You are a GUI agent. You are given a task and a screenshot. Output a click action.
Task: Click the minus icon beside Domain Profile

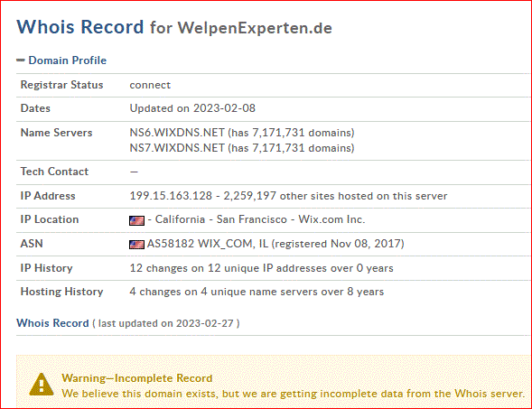(21, 60)
